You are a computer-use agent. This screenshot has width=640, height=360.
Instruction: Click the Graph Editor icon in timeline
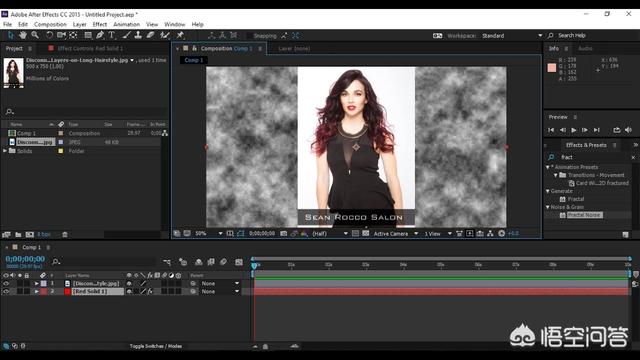point(239,262)
